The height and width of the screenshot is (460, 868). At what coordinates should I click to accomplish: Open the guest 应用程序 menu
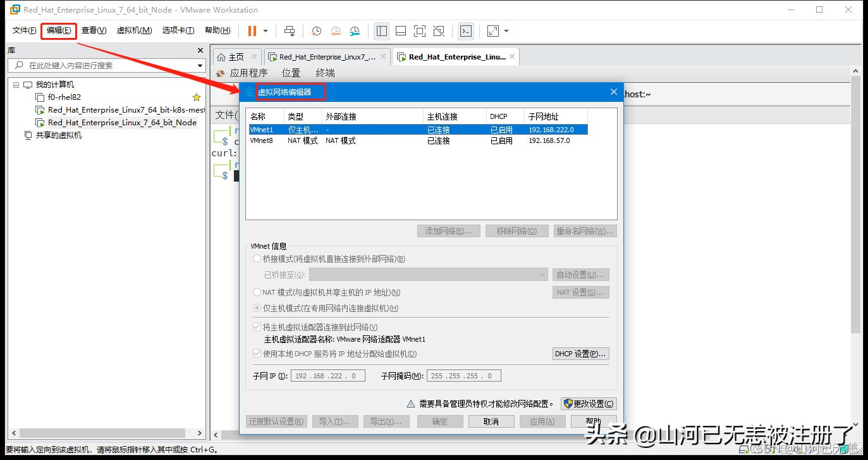pyautogui.click(x=249, y=73)
